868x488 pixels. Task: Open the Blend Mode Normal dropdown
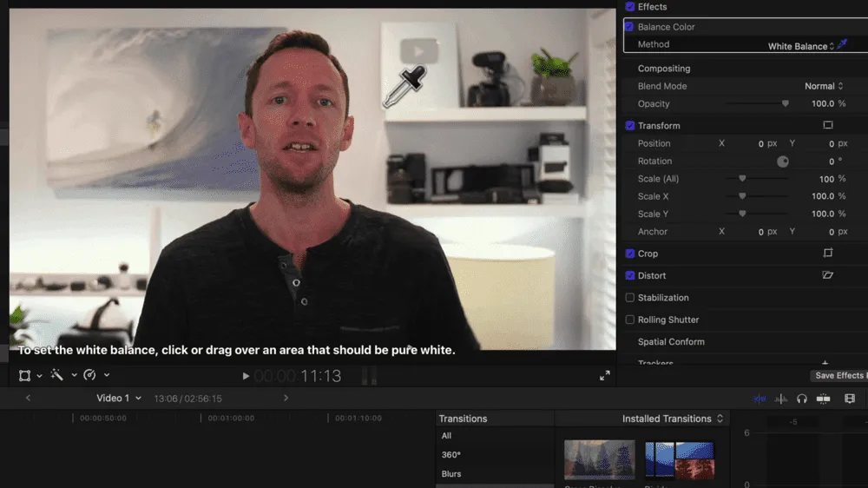(824, 86)
